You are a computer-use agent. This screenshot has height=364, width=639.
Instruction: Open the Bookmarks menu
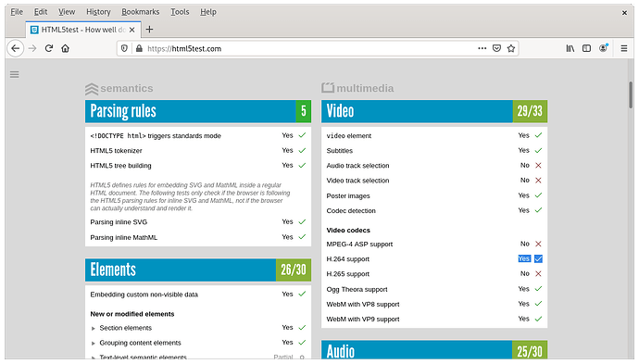140,12
